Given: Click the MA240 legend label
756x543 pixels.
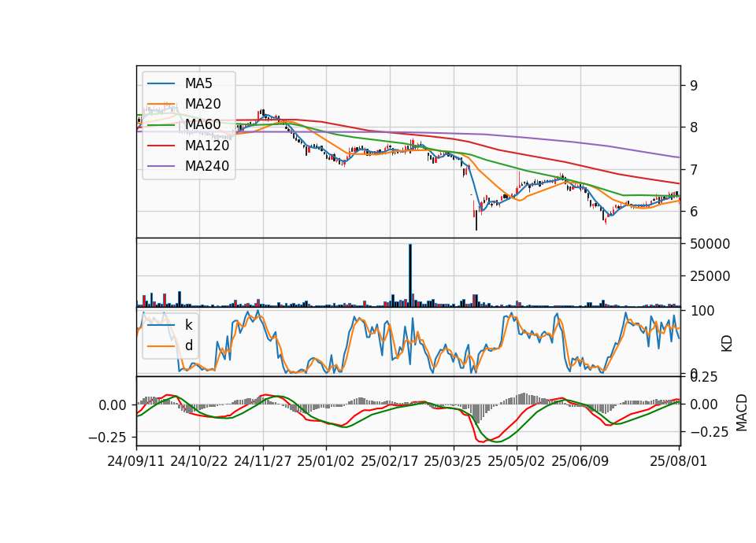Looking at the screenshot, I should (207, 166).
